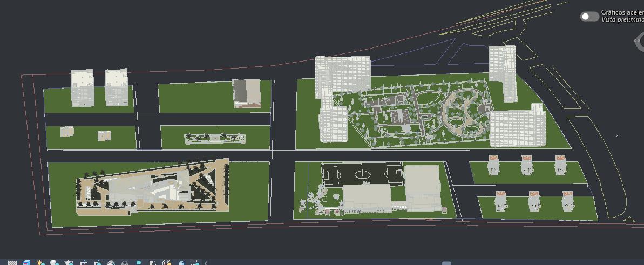Image resolution: width=644 pixels, height=265 pixels.
Task: Click the house-shaped home view icon
Action: tap(111, 263)
